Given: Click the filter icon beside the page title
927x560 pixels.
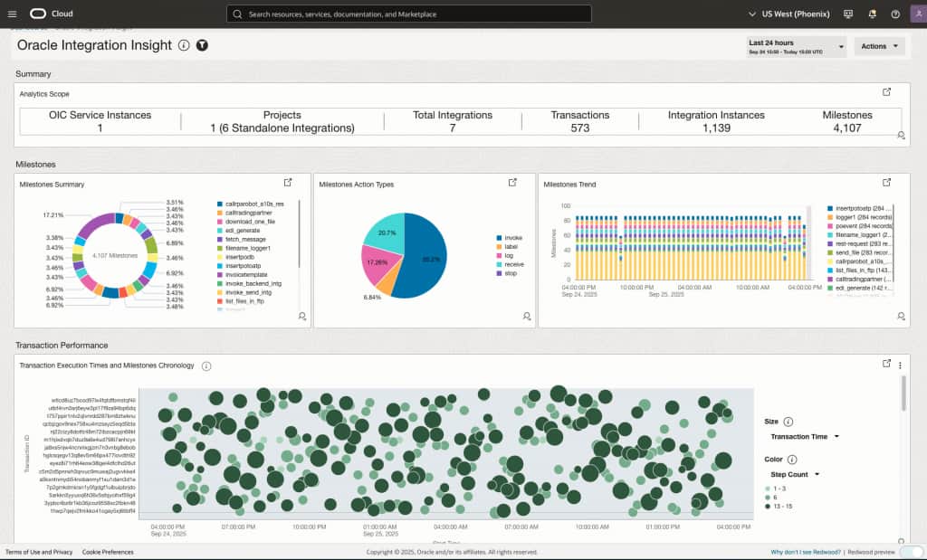Looking at the screenshot, I should (202, 45).
